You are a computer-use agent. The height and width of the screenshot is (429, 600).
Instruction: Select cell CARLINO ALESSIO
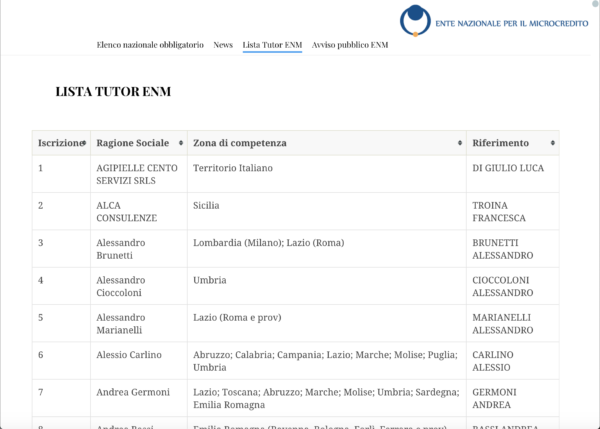click(x=513, y=361)
